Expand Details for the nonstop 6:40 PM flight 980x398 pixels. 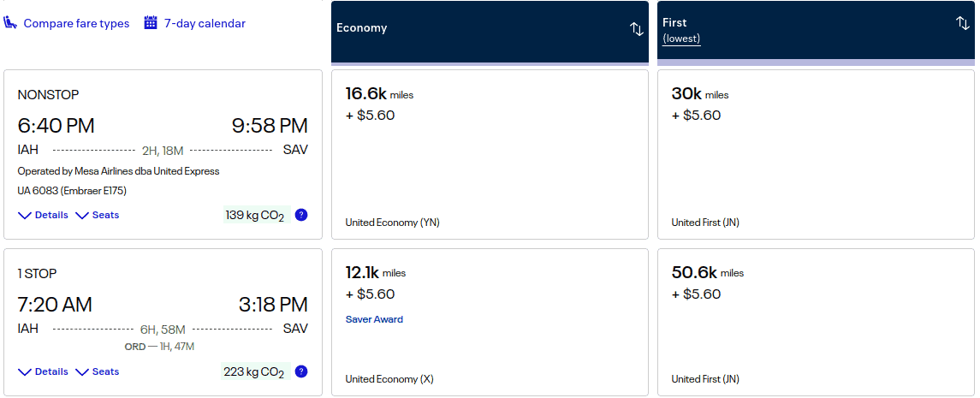pyautogui.click(x=43, y=215)
